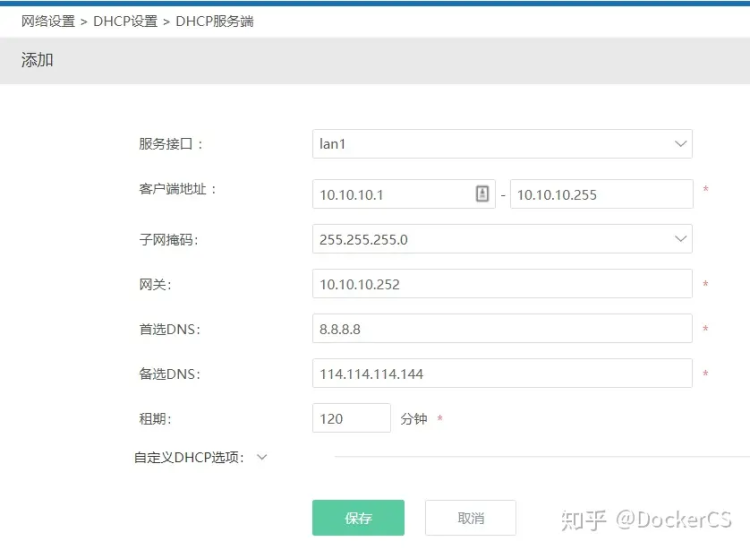750x550 pixels.
Task: Click the start address field 10.10.10.1
Action: [x=404, y=194]
